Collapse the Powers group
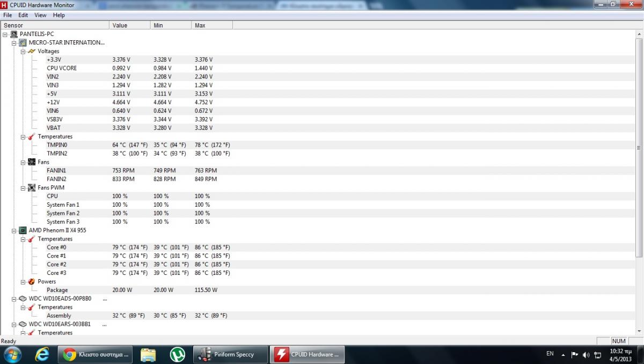Viewport: 644px width, 364px height. pos(23,281)
